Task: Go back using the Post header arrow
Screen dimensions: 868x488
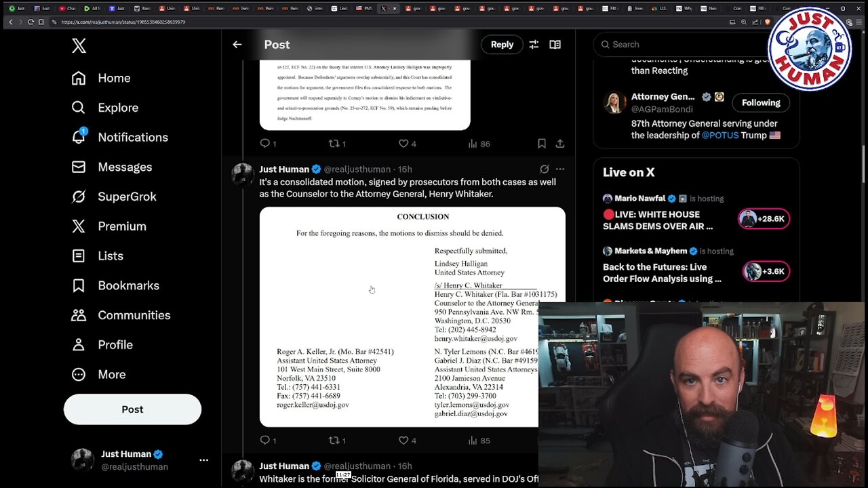Action: [237, 44]
